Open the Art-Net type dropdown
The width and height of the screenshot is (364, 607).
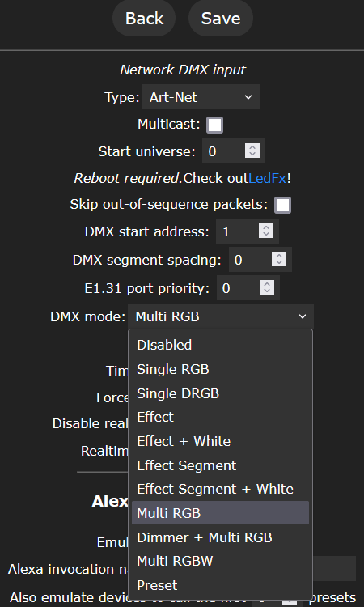[201, 97]
